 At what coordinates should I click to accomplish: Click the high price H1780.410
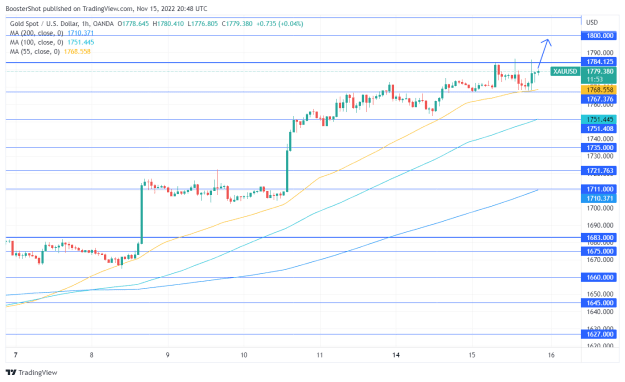click(x=168, y=24)
